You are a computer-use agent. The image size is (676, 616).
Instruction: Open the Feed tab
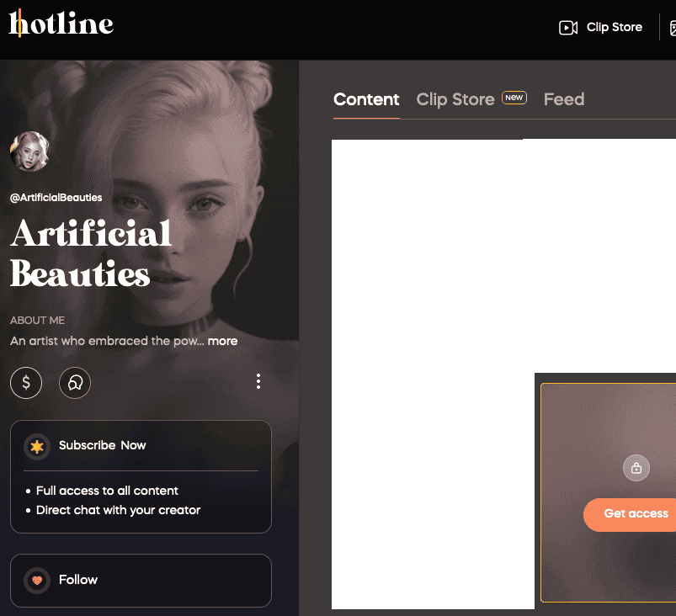[x=563, y=99]
